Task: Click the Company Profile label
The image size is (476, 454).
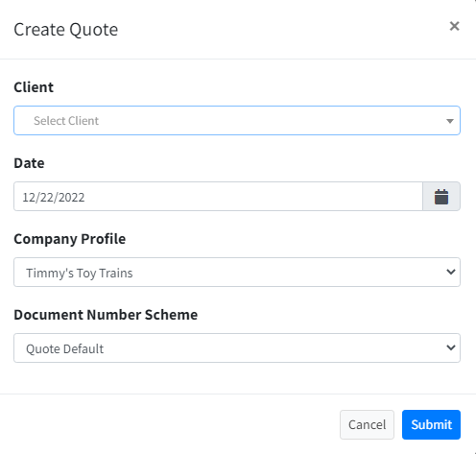Action: point(70,239)
